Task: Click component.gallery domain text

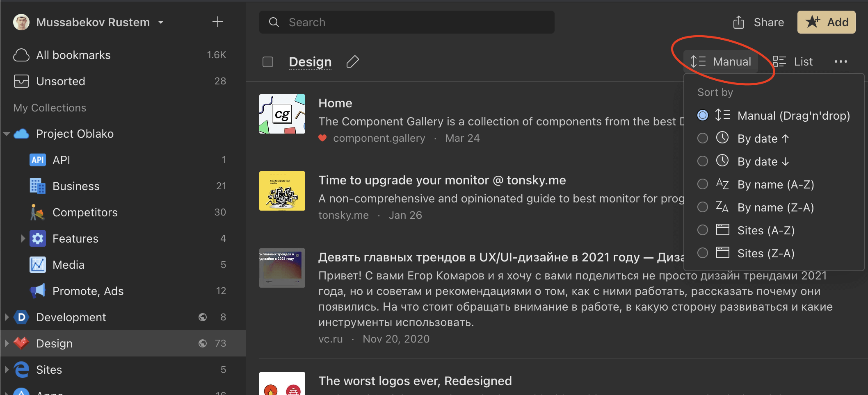Action: coord(379,138)
